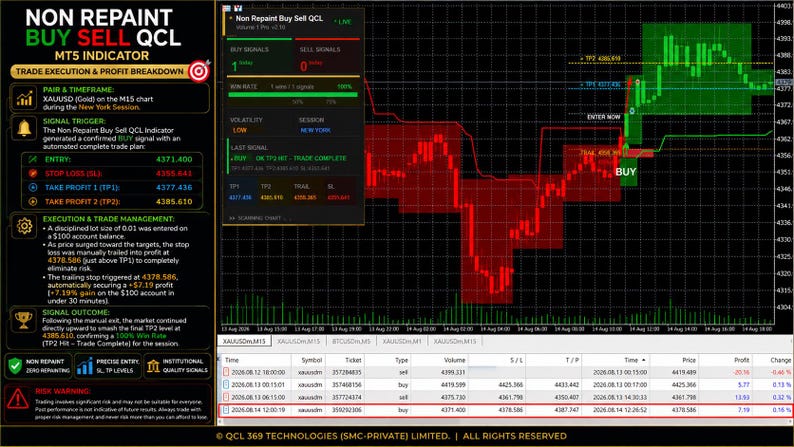Image resolution: width=794 pixels, height=447 pixels.
Task: Click the Trade Execution & Profit Breakdown banner
Action: [x=100, y=71]
